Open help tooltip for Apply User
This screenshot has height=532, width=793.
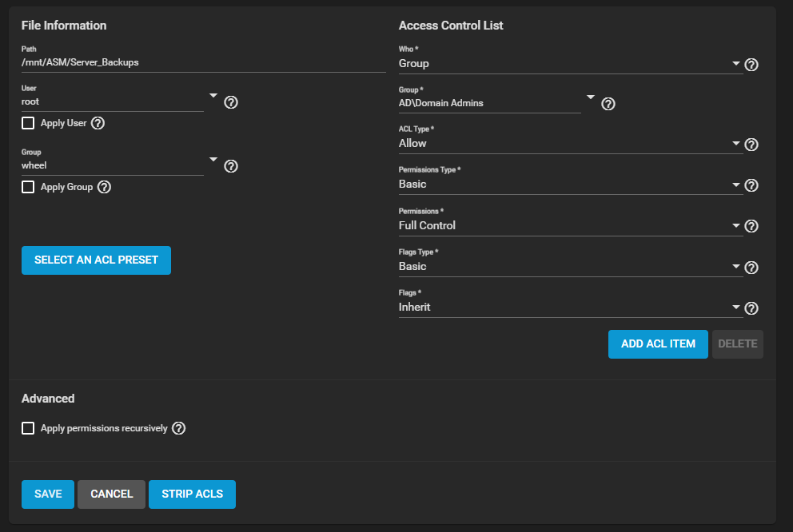[x=98, y=123]
